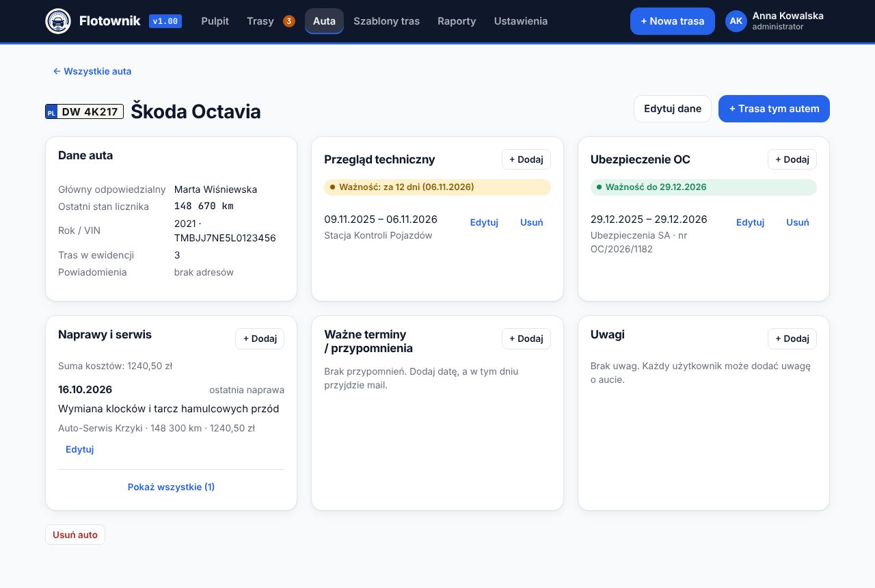Select the VIN TMBJJ7NE5L0123456
The height and width of the screenshot is (588, 875).
225,238
